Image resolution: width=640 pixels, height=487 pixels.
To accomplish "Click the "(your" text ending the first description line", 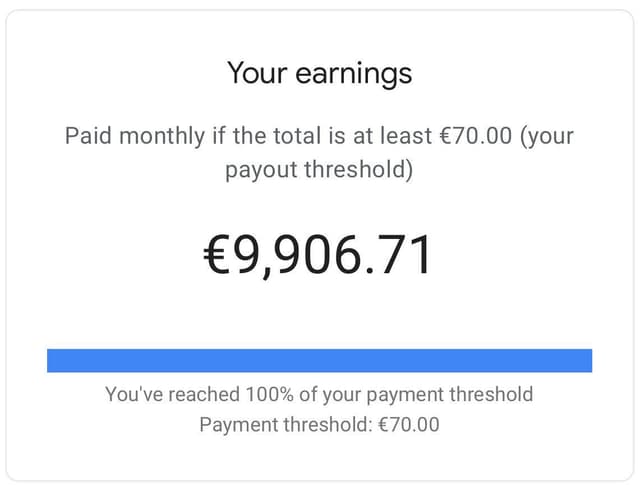I will 548,136.
